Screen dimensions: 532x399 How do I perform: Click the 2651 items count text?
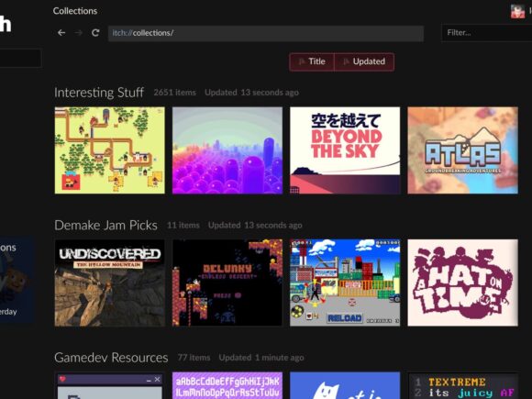tap(174, 93)
